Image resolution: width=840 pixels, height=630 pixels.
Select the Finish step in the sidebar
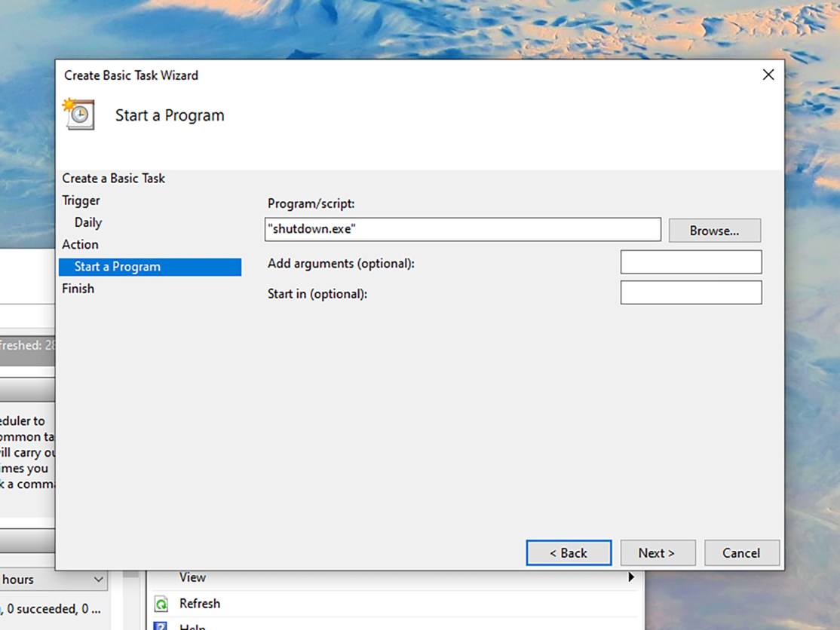78,288
